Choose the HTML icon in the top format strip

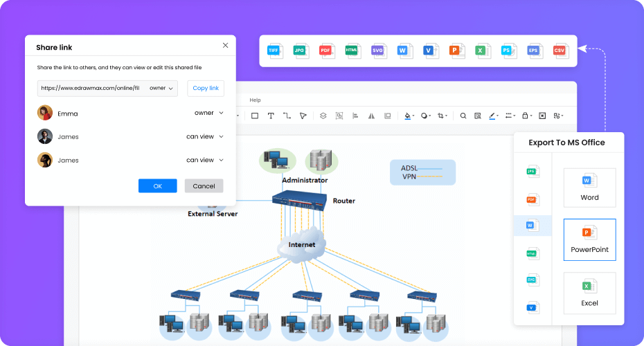pos(352,51)
